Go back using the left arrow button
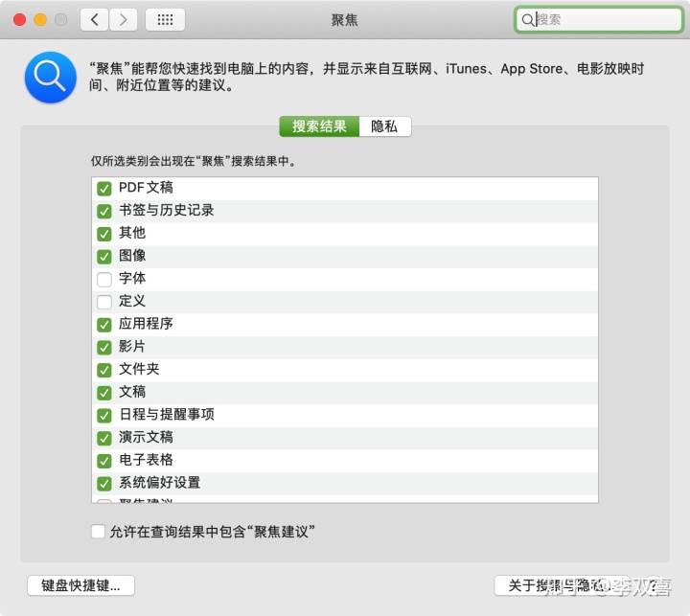The height and width of the screenshot is (616, 690). tap(94, 20)
